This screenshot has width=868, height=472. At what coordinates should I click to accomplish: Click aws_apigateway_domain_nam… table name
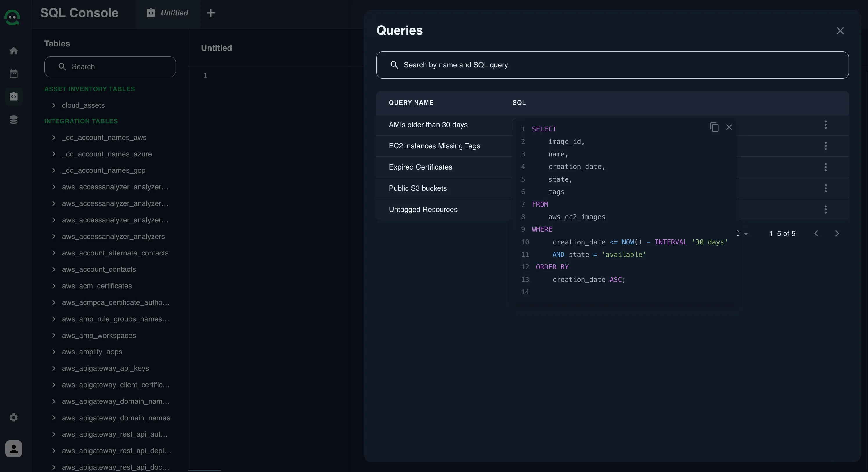click(x=116, y=401)
